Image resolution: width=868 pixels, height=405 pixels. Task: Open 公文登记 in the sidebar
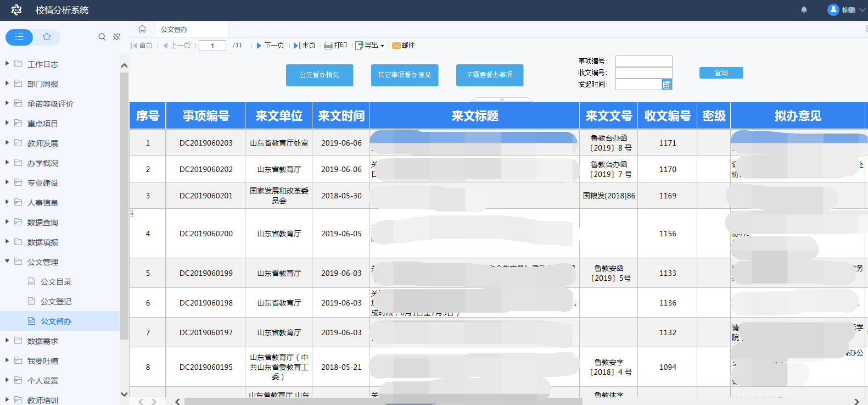56,302
